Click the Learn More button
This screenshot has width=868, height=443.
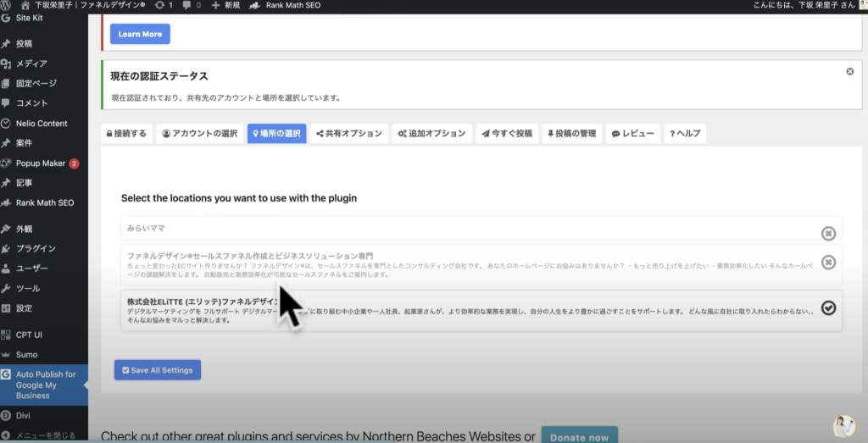[x=140, y=34]
